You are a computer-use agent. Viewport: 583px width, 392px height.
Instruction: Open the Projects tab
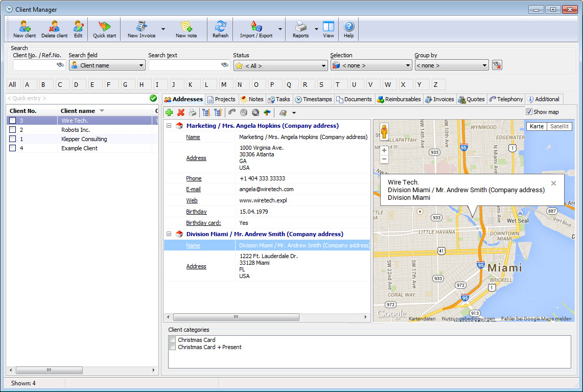tap(221, 99)
